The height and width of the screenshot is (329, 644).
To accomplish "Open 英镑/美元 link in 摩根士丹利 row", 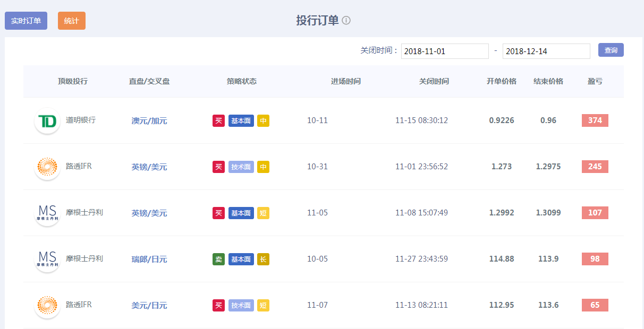I will click(149, 213).
